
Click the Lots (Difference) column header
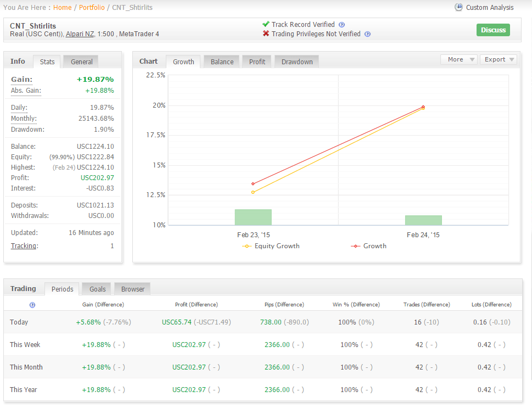click(x=491, y=305)
